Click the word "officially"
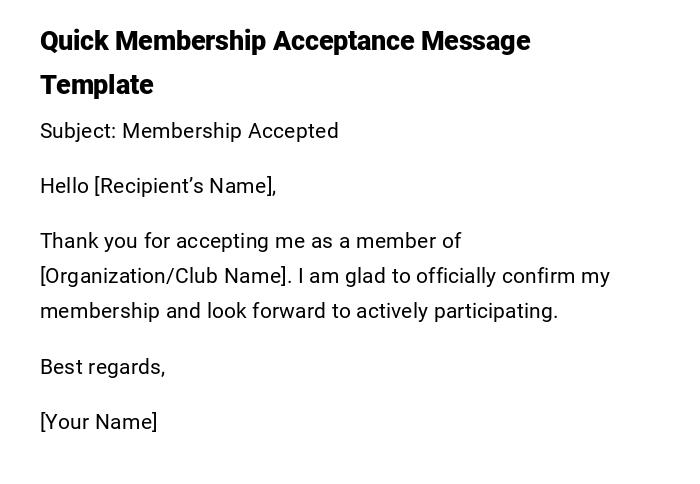This screenshot has height=484, width=700. [455, 276]
